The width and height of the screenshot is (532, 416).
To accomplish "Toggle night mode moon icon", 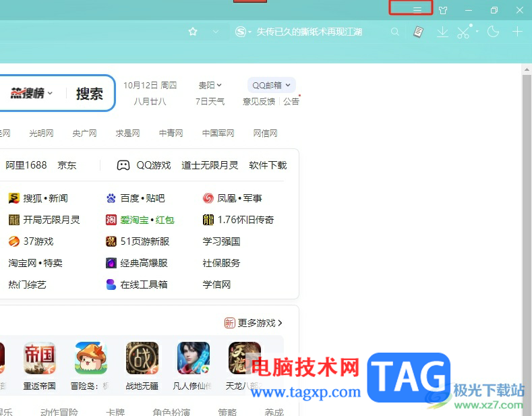I will click(x=493, y=32).
